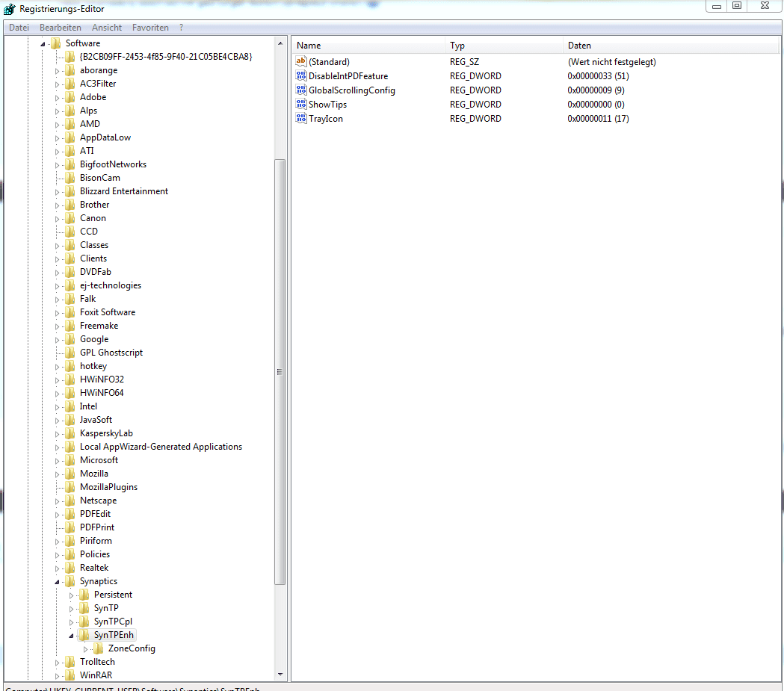Viewport: 784px width, 691px height.
Task: Expand the Local AppWizard-Generated Applications node
Action: coord(57,447)
